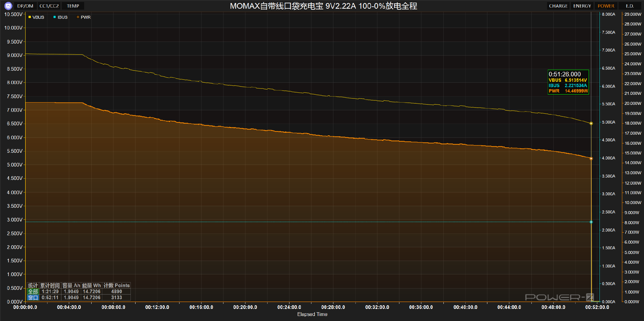The height and width of the screenshot is (321, 644).
Task: Click the VBUS cursor marker dot
Action: (591, 123)
